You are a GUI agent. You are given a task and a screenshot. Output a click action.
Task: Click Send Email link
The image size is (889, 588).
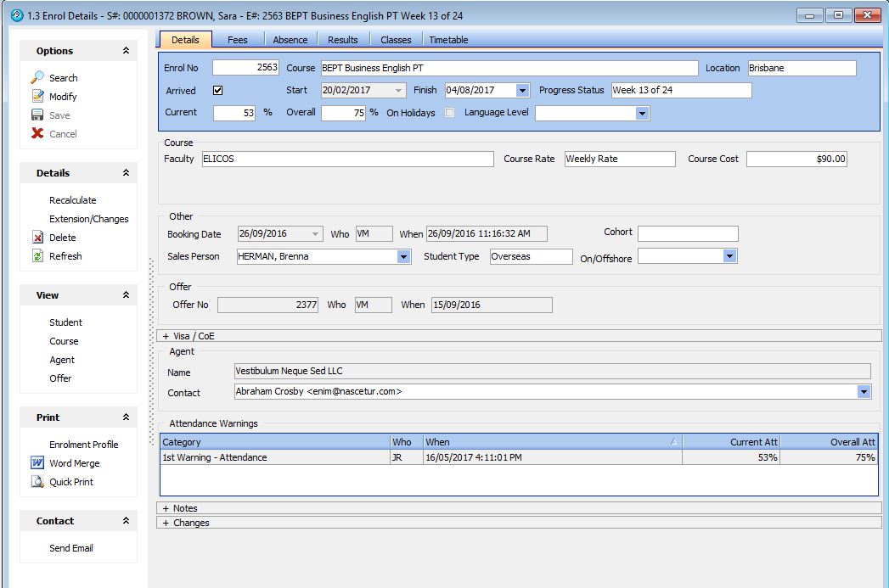pos(71,548)
